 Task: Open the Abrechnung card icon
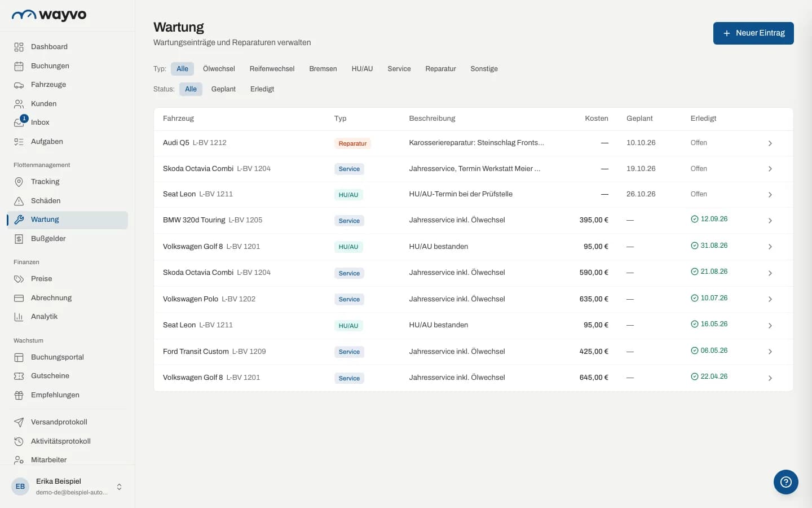(x=19, y=298)
